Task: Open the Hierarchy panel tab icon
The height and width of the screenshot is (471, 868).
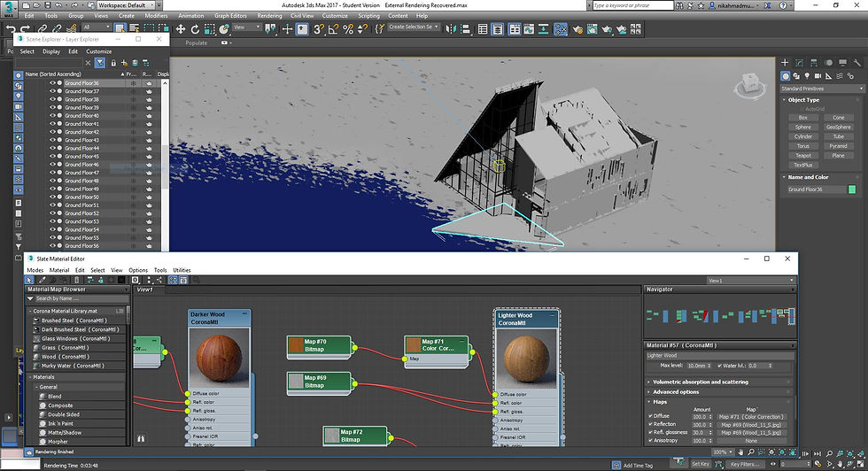Action: (814, 63)
